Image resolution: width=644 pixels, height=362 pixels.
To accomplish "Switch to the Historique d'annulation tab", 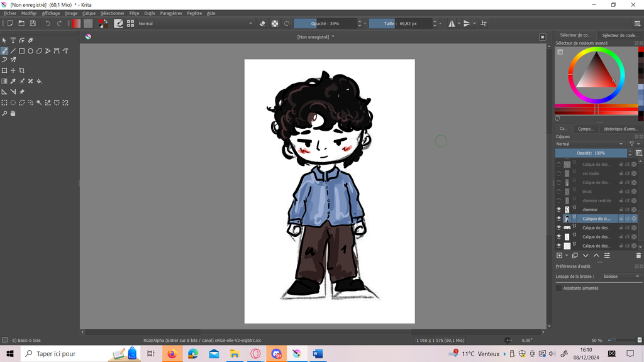I will 621,129.
